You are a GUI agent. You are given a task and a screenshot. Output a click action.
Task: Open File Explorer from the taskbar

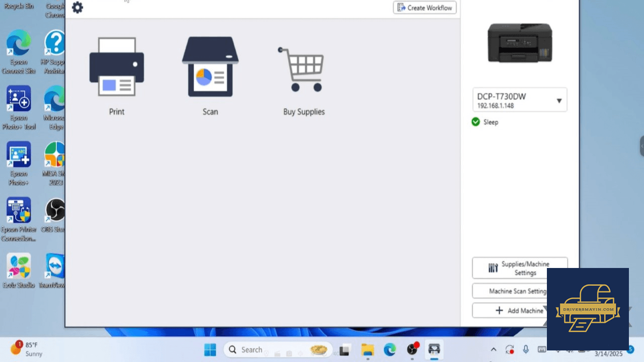click(x=368, y=350)
